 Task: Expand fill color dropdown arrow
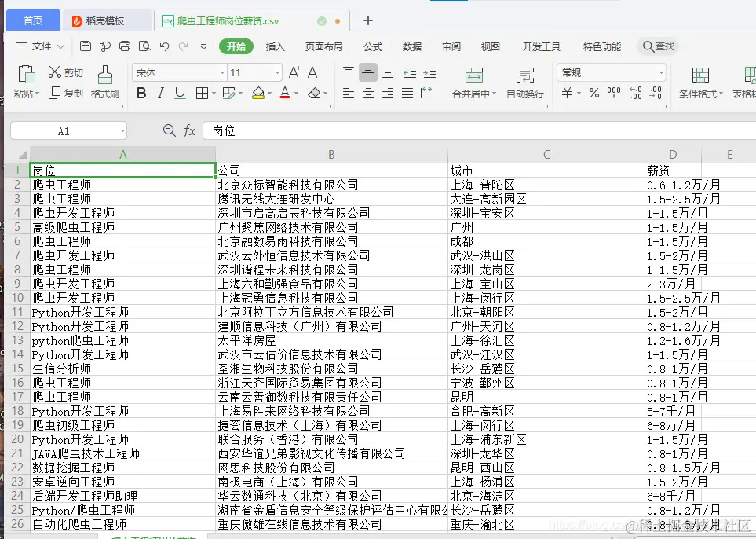pyautogui.click(x=269, y=93)
